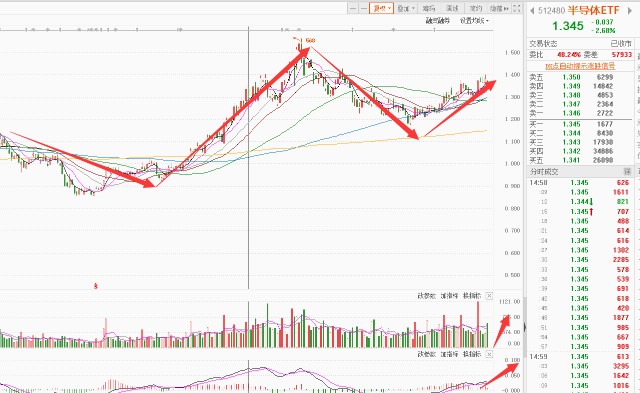Click the 14:58 tick row with volume 626
Screen dimensions: 640x393
point(580,182)
